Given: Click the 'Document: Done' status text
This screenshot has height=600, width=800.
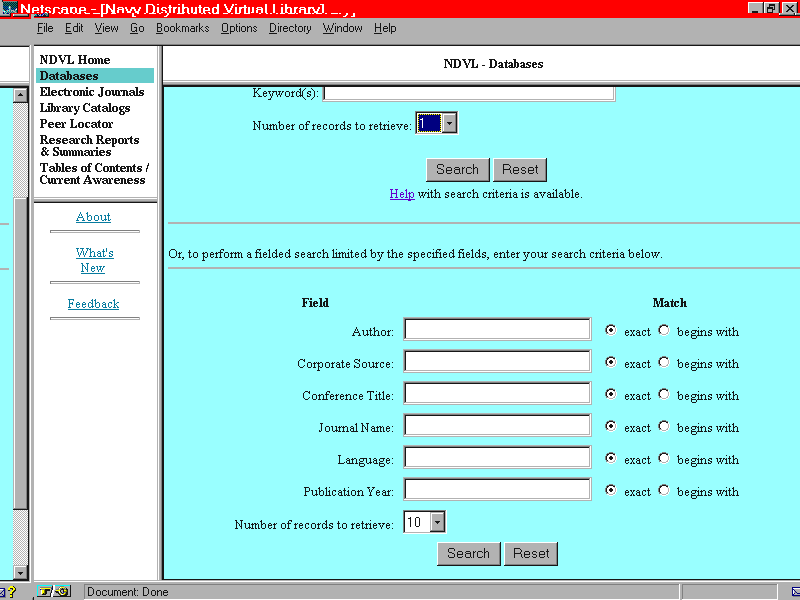Looking at the screenshot, I should click(128, 592).
